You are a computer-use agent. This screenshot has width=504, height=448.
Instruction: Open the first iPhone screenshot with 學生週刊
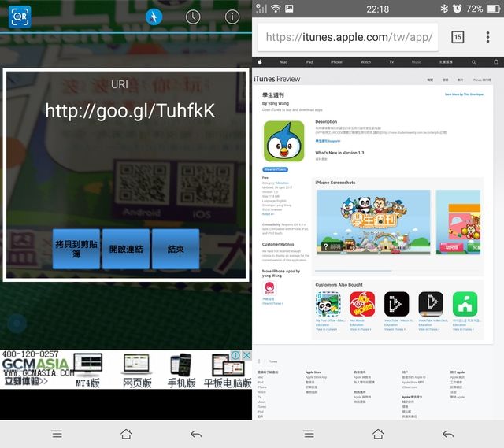373,222
